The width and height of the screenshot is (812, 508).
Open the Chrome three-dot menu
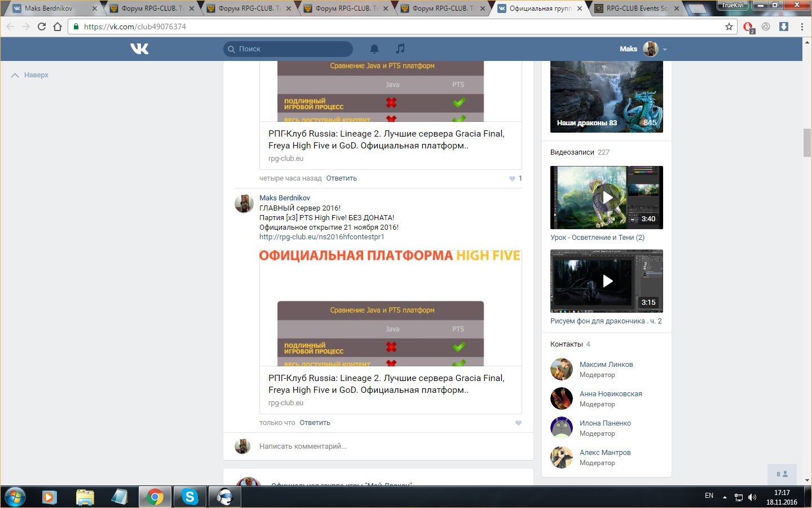(802, 27)
